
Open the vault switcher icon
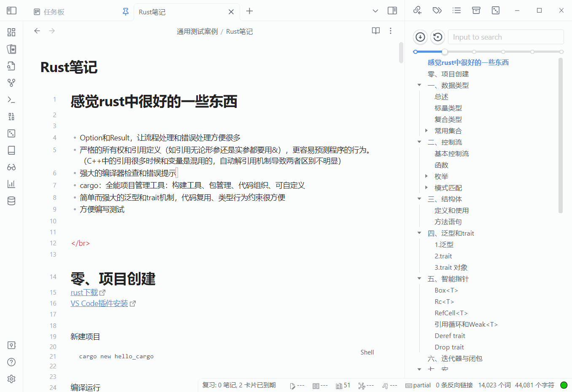pos(11,345)
